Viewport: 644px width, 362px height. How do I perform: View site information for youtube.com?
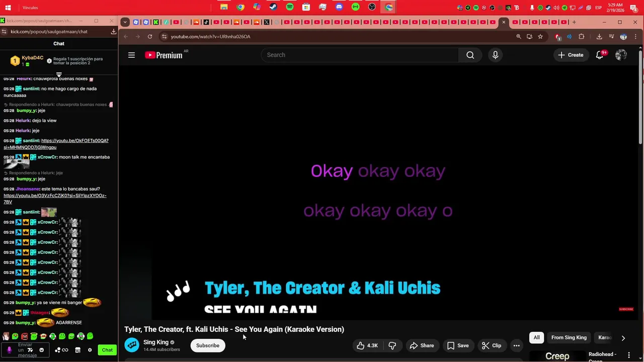pyautogui.click(x=164, y=37)
